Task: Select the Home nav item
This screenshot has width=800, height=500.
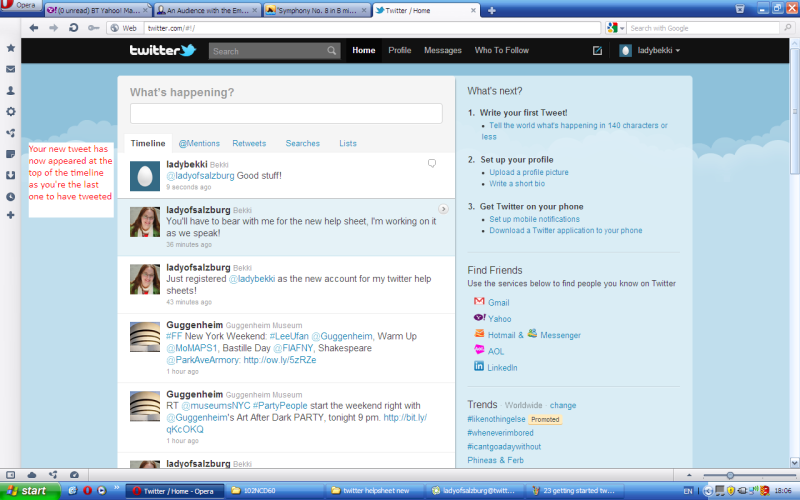Action: [x=363, y=51]
